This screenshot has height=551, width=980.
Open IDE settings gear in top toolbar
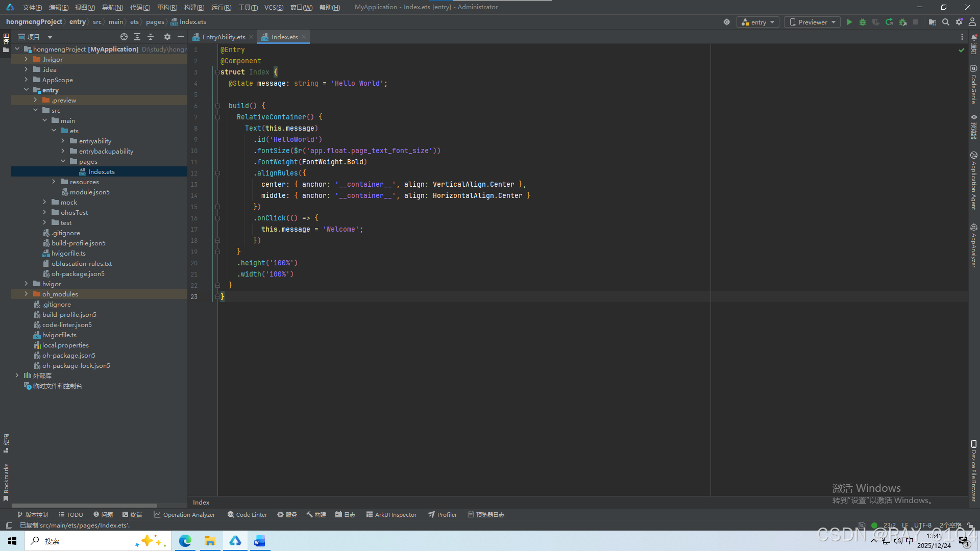[959, 22]
